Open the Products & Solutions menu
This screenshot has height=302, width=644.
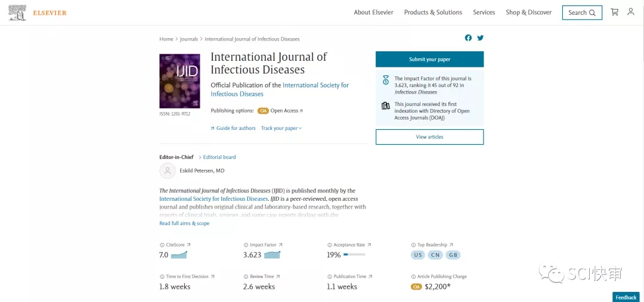[x=433, y=13]
